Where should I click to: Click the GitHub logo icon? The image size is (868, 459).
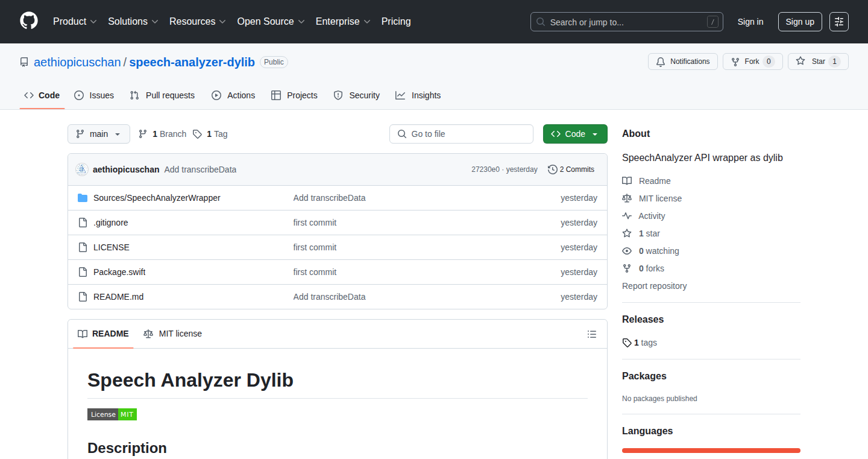click(29, 21)
